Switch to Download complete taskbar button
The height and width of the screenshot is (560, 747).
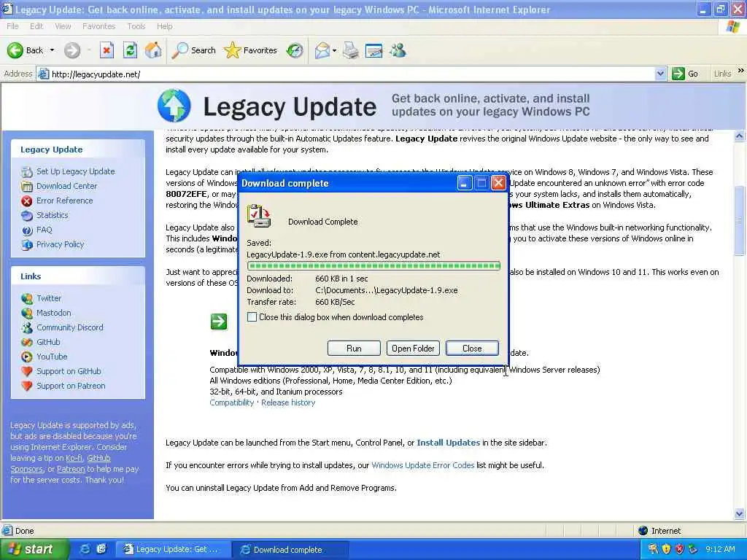290,549
